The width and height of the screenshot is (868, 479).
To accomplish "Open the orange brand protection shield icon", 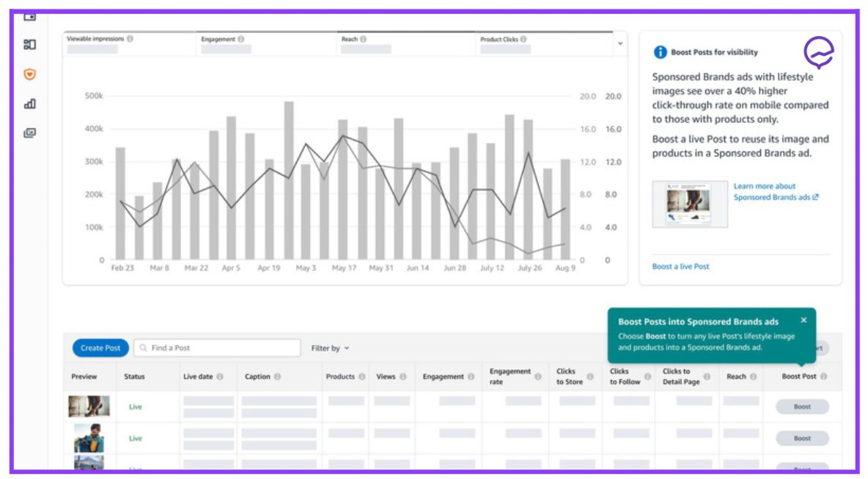I will (28, 73).
